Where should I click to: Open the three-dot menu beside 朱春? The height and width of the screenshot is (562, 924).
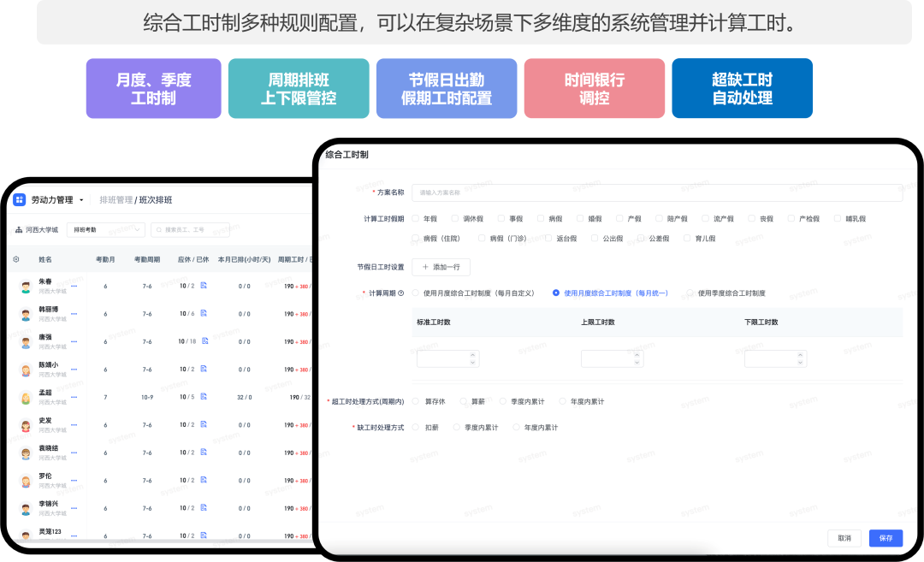(74, 286)
